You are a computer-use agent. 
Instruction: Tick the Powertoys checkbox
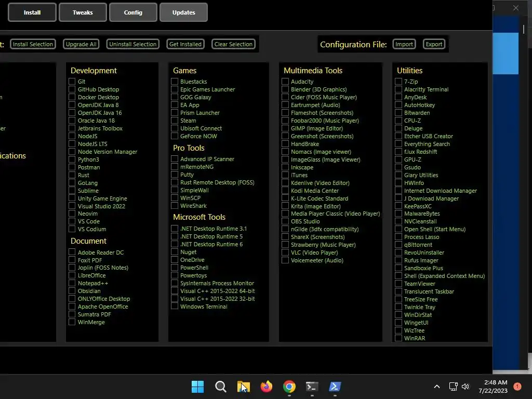(175, 275)
